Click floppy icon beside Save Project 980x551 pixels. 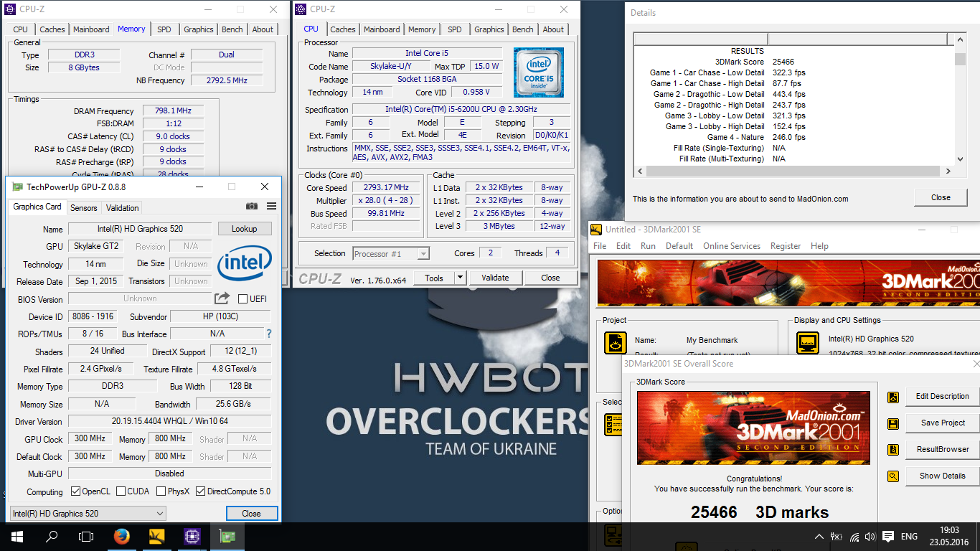pyautogui.click(x=893, y=423)
